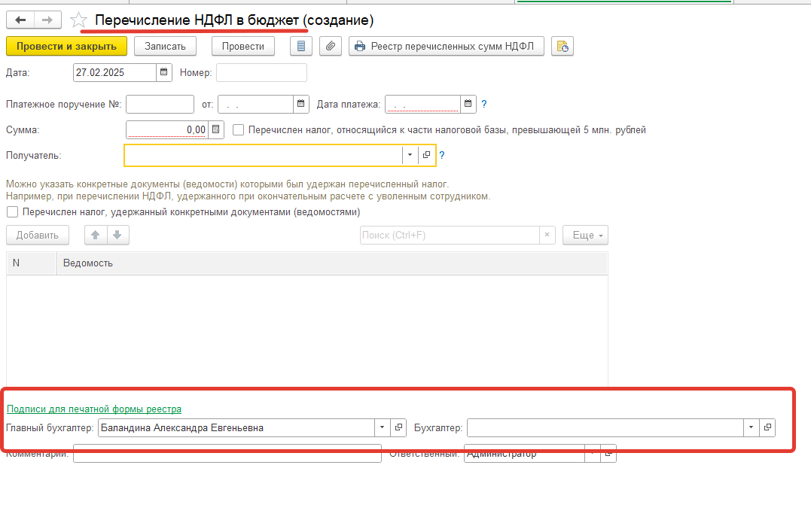The width and height of the screenshot is (811, 532).
Task: Click question mark help next to Дата платежа
Action: [x=484, y=104]
